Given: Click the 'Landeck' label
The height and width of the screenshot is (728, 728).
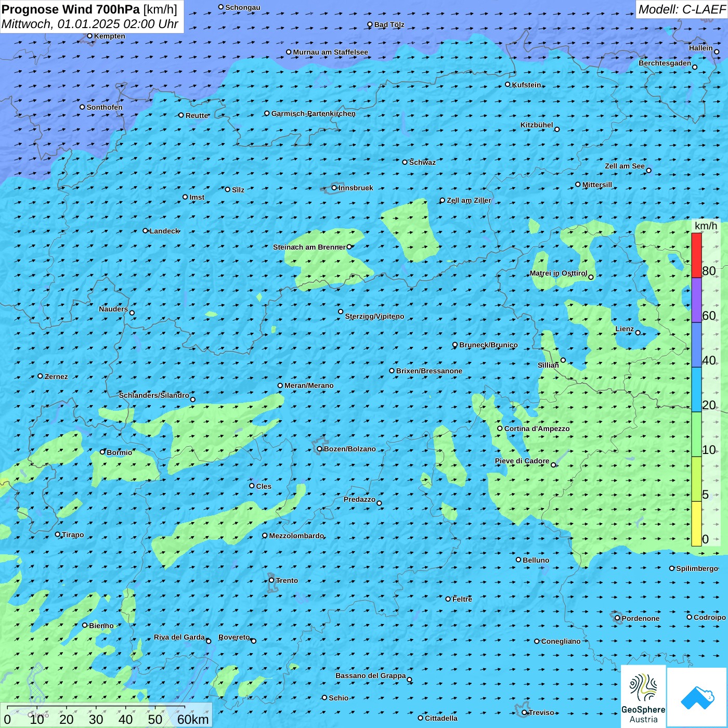Looking at the screenshot, I should [164, 231].
